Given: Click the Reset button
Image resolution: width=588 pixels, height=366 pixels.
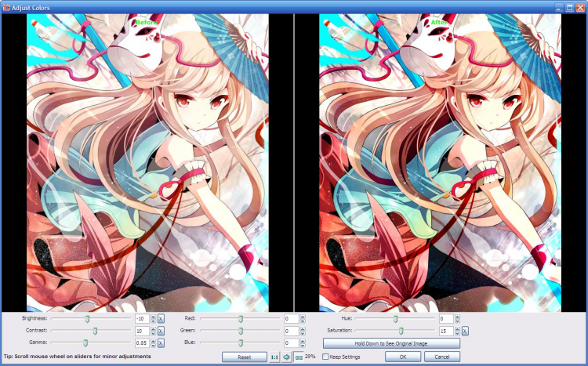Looking at the screenshot, I should click(244, 357).
